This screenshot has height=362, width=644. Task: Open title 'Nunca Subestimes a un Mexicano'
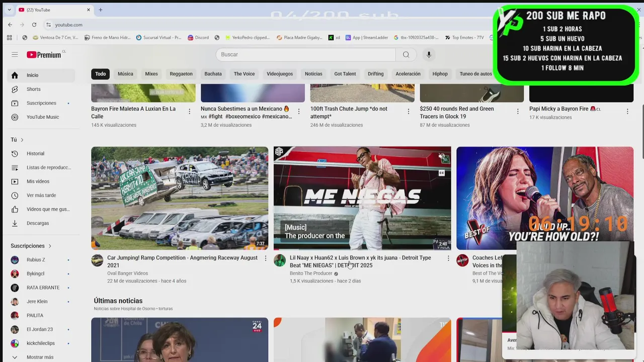(x=247, y=113)
